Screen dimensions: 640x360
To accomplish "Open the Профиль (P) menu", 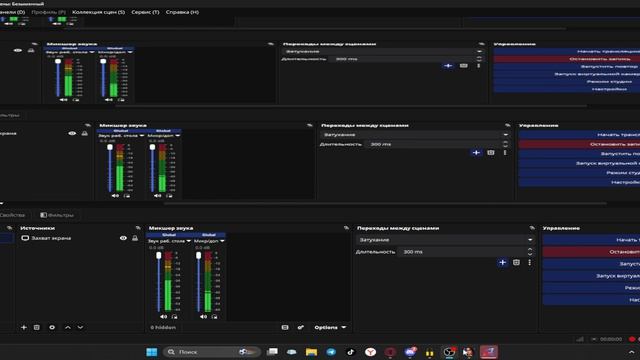I will point(48,12).
